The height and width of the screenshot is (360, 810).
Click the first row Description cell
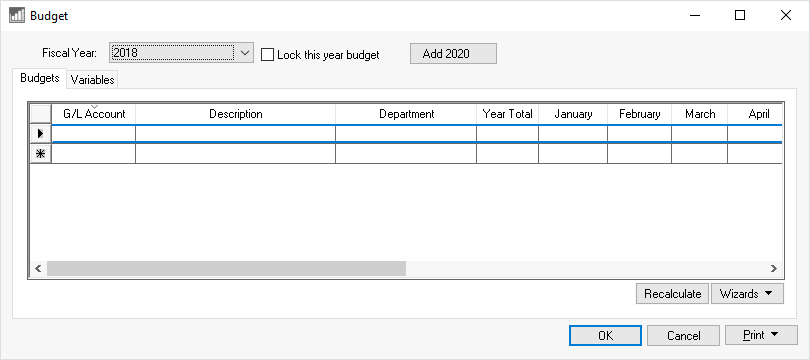[236, 134]
